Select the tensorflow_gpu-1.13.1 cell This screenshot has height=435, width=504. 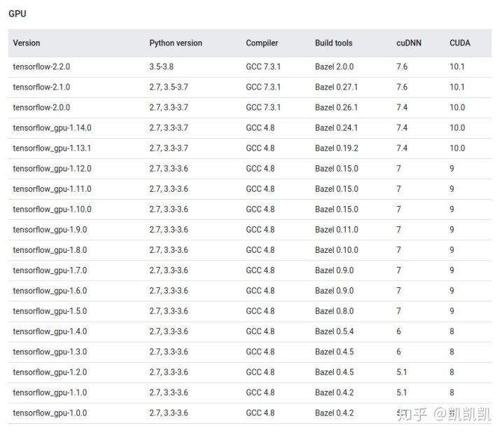tap(52, 149)
